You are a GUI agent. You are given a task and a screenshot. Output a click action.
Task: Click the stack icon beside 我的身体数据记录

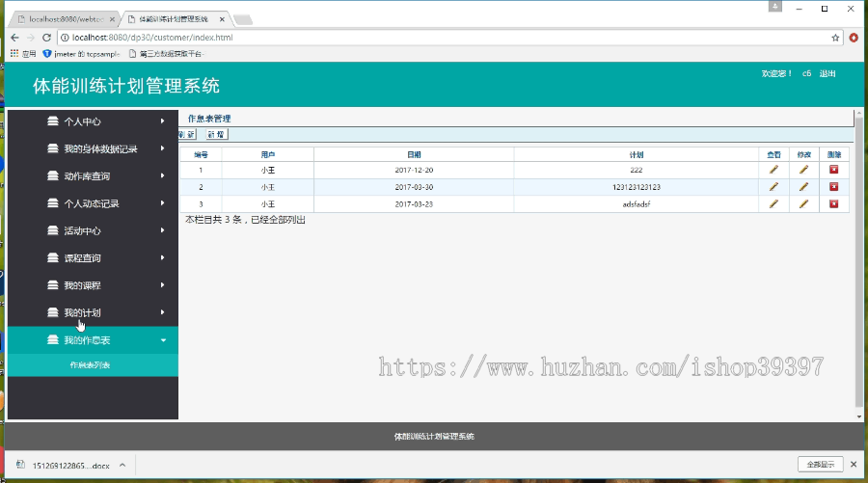tap(53, 148)
